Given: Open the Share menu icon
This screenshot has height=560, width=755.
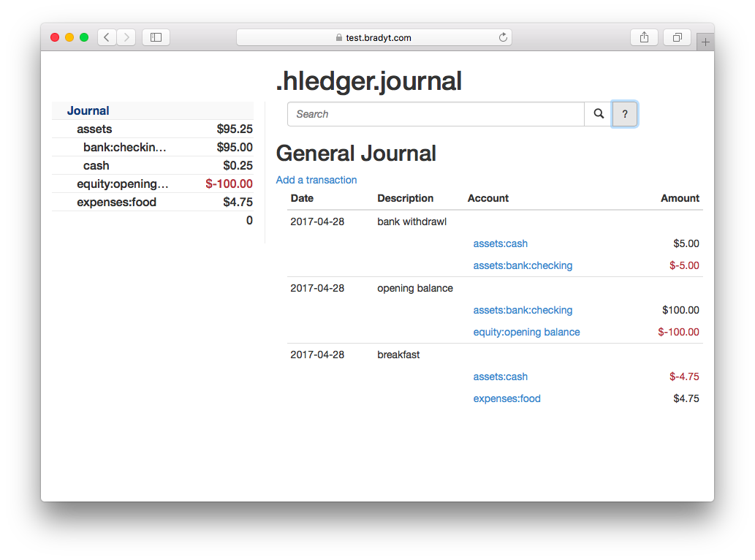Looking at the screenshot, I should point(644,37).
